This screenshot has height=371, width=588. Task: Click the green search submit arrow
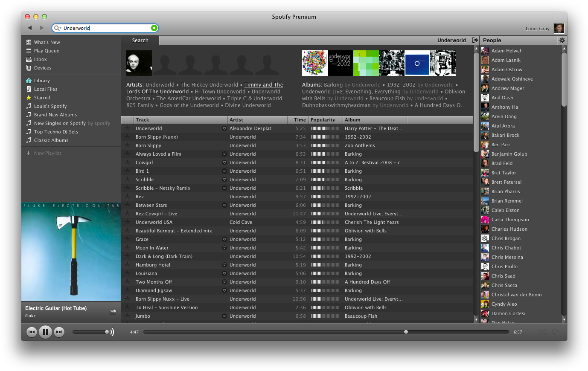(x=154, y=28)
